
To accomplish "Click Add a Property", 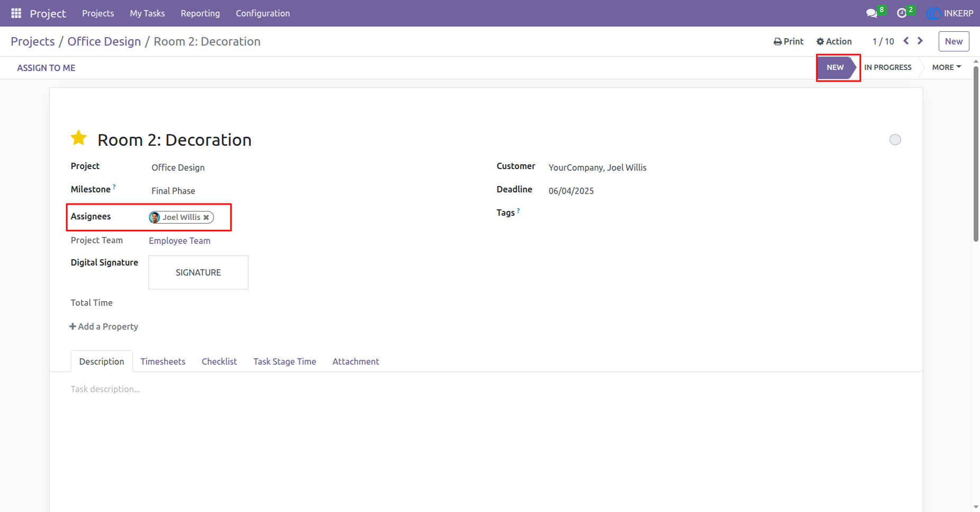I will (x=104, y=326).
